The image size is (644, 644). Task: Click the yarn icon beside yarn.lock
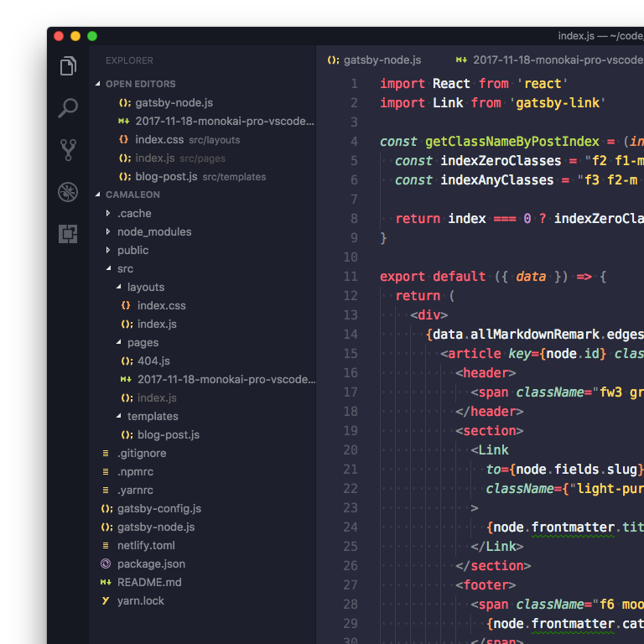point(106,600)
